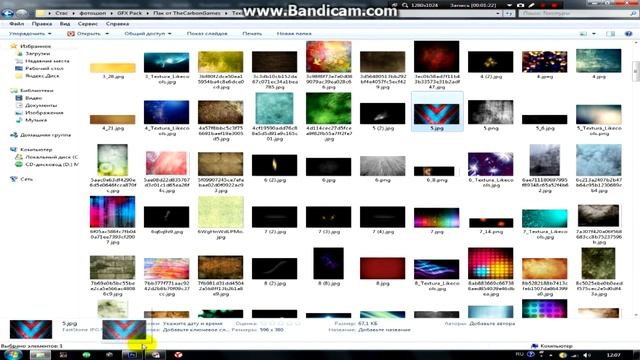Screen dimensions: 640x360
Task: Open Локальный диск (C:) in sidebar
Action: pos(51,157)
